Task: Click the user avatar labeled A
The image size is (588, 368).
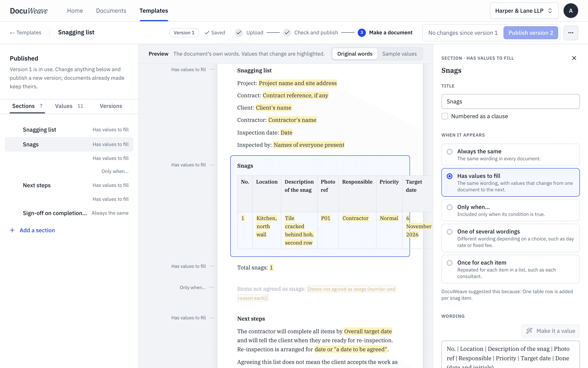Action: (571, 11)
